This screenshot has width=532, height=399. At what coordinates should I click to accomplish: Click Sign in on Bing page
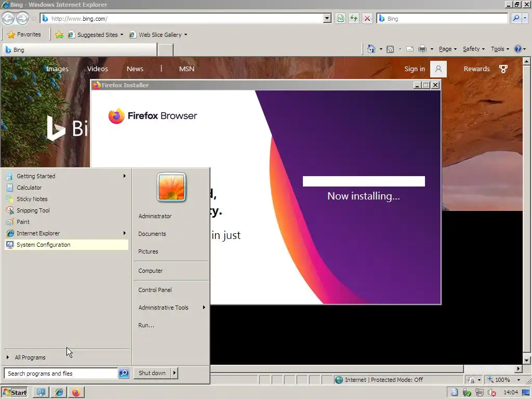click(415, 69)
